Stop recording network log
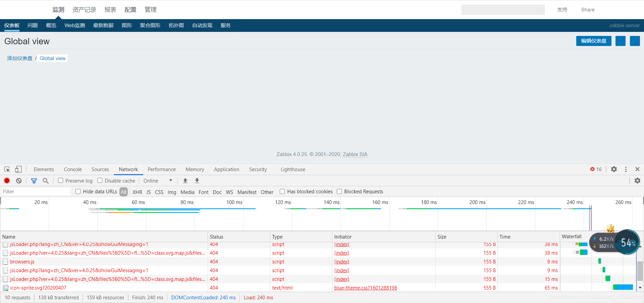This screenshot has height=303, width=644. coord(7,181)
